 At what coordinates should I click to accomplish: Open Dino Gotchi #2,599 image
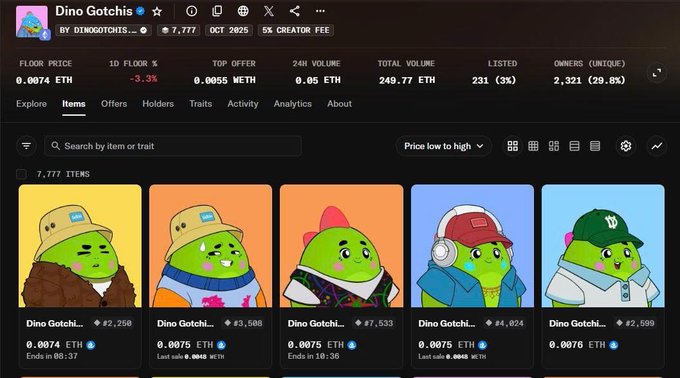[x=603, y=246]
